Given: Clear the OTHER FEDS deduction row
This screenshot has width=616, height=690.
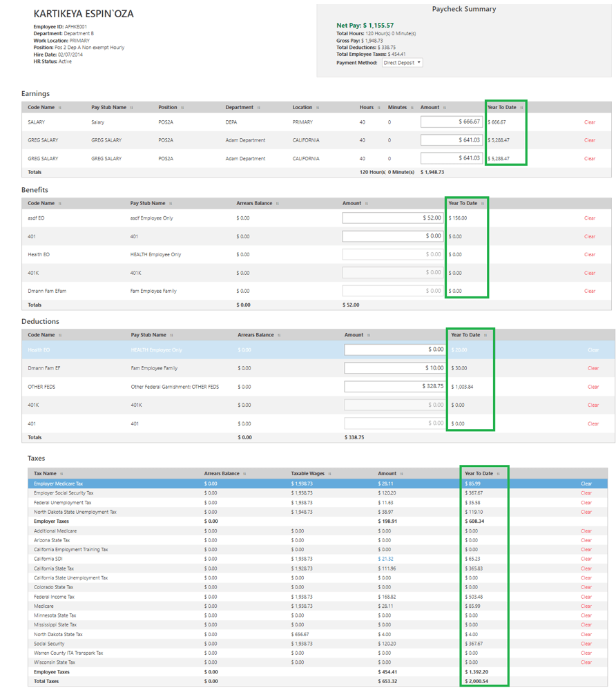Looking at the screenshot, I should 593,387.
